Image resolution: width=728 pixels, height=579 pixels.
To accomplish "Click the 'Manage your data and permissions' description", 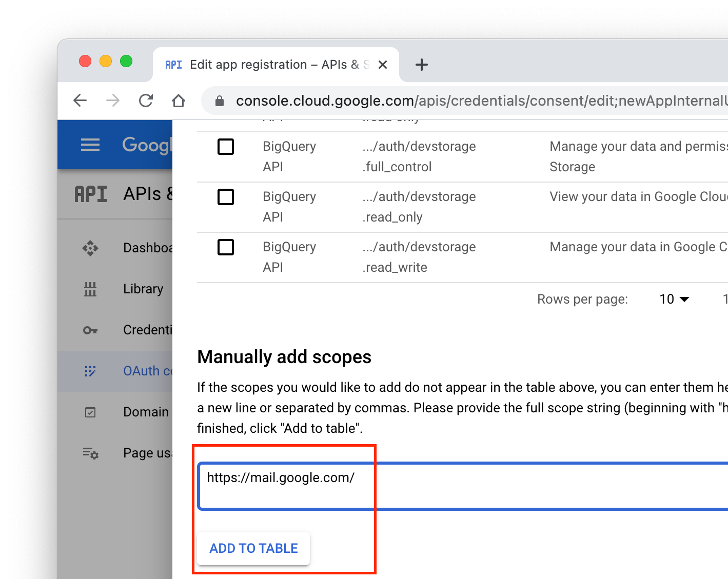I will tap(639, 156).
